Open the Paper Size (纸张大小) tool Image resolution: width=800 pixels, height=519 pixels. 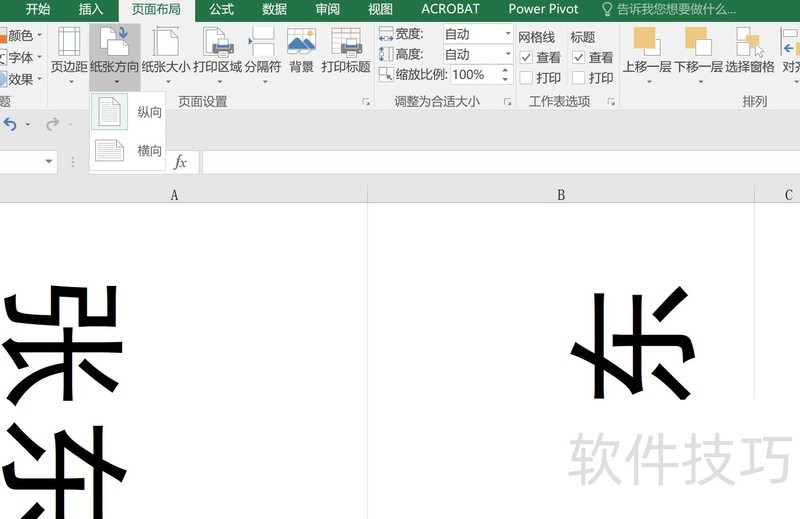coord(166,55)
